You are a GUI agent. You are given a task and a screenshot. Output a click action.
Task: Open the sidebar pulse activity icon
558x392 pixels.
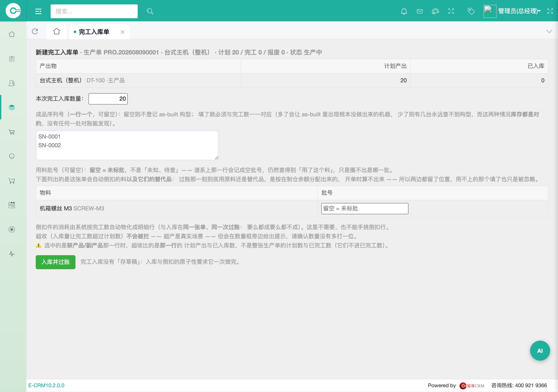coord(12,254)
